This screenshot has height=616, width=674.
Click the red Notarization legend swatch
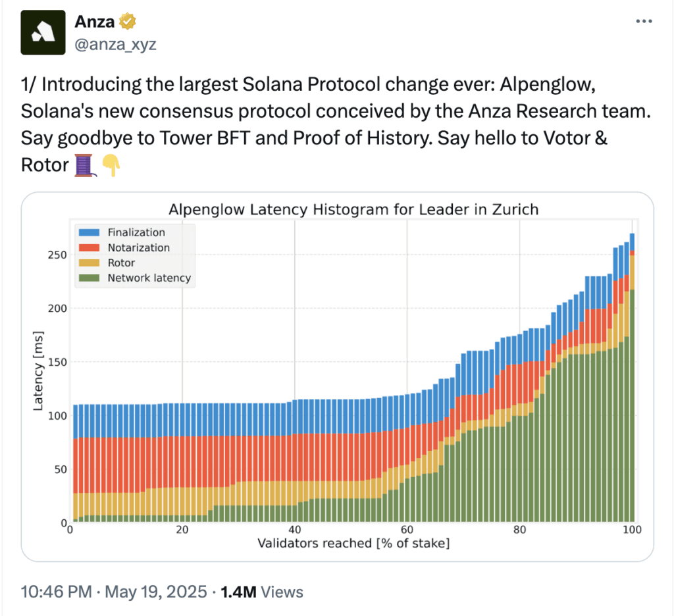tap(88, 247)
